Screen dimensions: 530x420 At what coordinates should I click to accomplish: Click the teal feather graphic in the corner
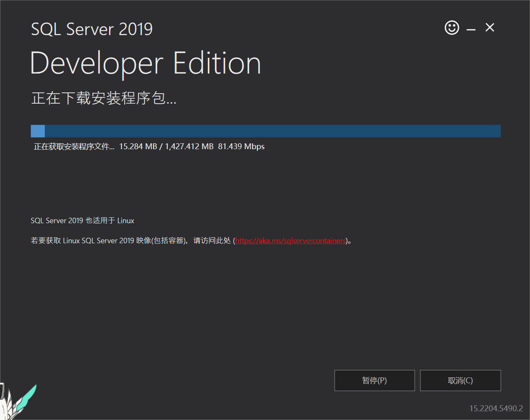[x=28, y=396]
